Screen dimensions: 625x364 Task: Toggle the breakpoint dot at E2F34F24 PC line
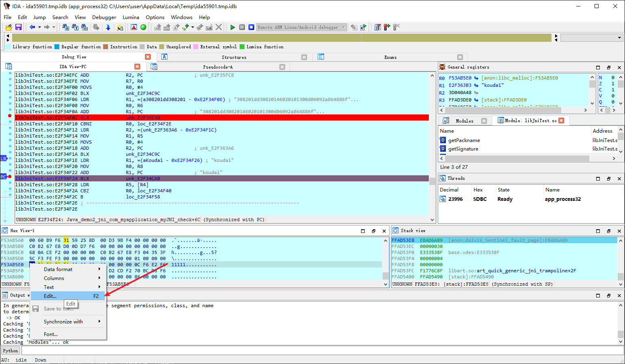(10, 177)
